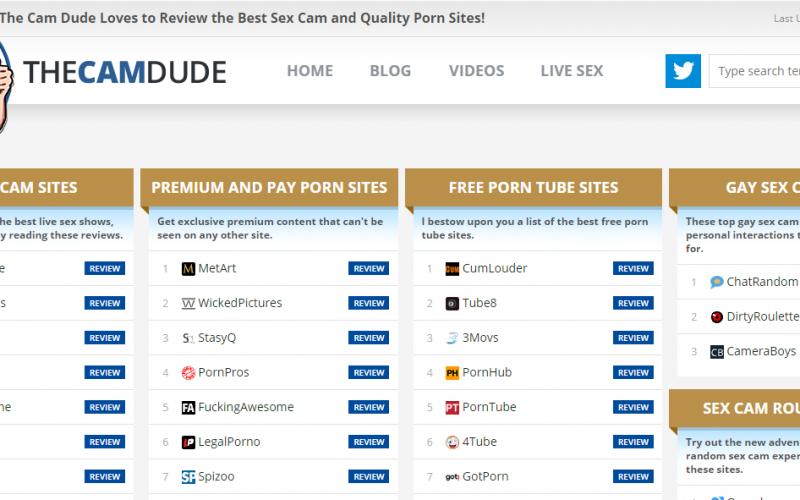
Task: Select the FREE PORN TUBE SITES header
Action: coord(533,188)
